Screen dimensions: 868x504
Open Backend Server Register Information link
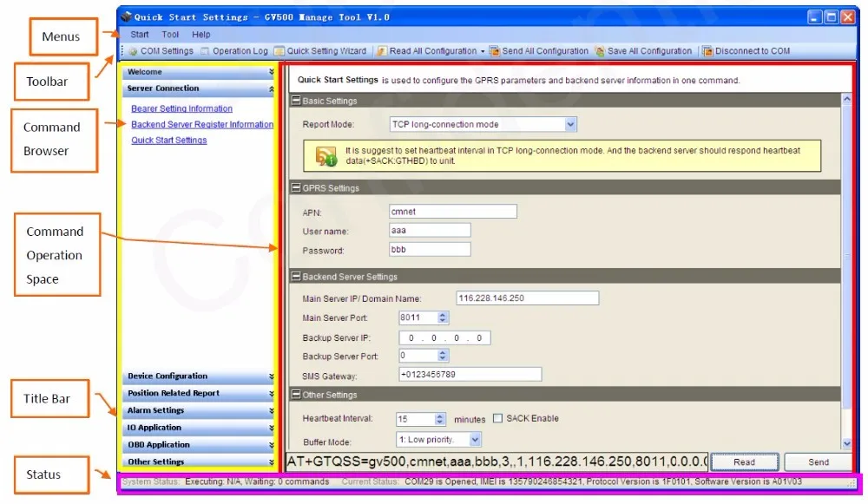202,124
